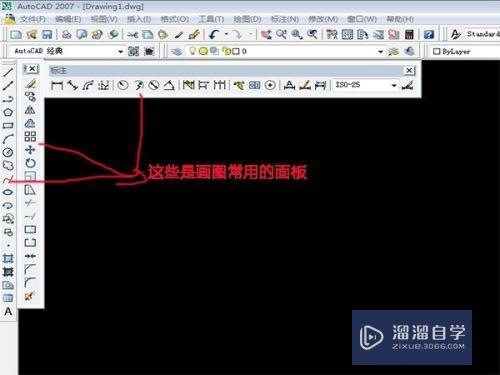Start a Linear dimension
This screenshot has width=500, height=375.
(57, 85)
